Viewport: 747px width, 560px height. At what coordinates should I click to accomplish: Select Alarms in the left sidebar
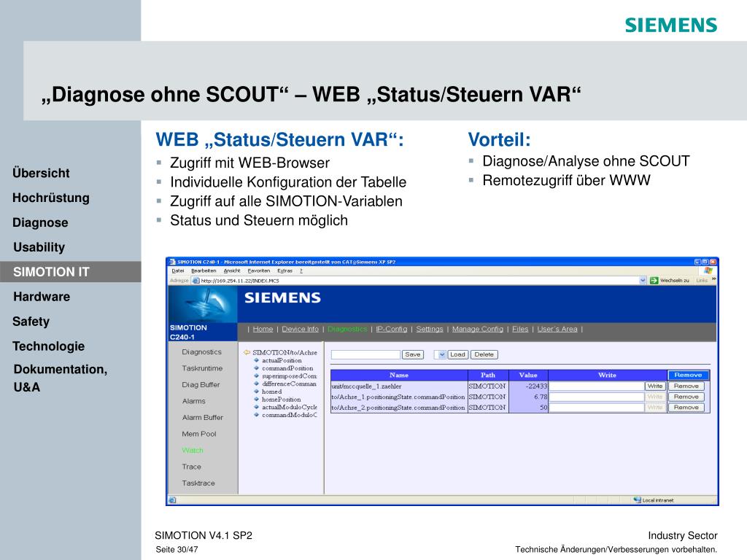tap(193, 401)
